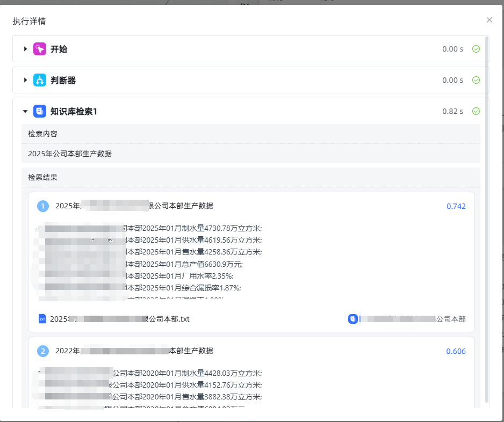Image resolution: width=504 pixels, height=422 pixels.
Task: Click the knowledge base icon beside 公司本部 in result 1
Action: point(352,319)
